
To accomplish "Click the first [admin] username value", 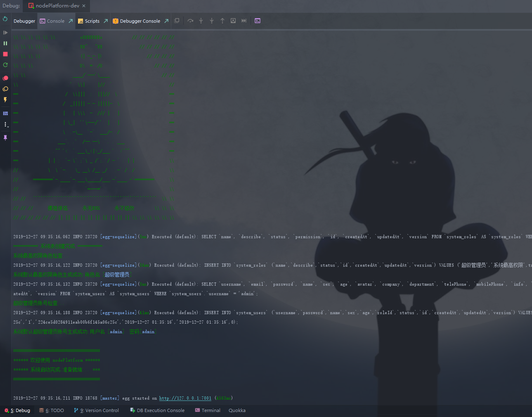I will pos(116,332).
